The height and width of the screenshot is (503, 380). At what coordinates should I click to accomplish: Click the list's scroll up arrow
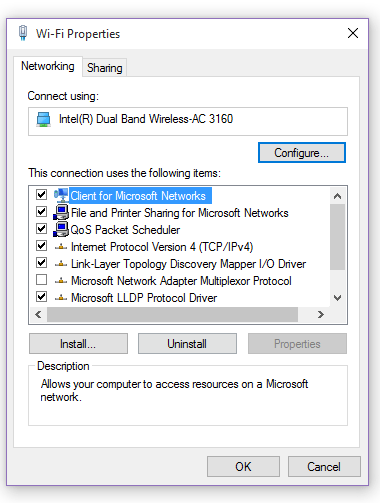(337, 196)
